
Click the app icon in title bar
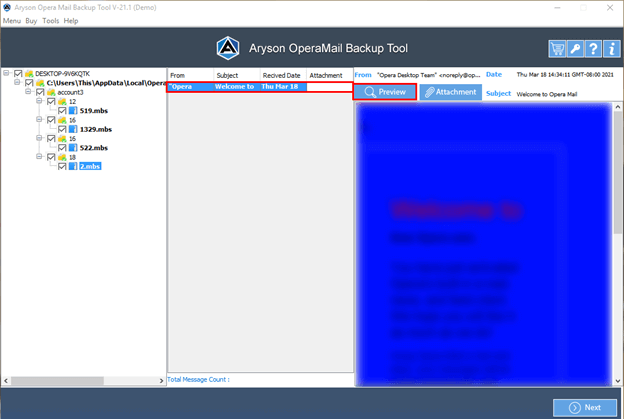[x=7, y=7]
